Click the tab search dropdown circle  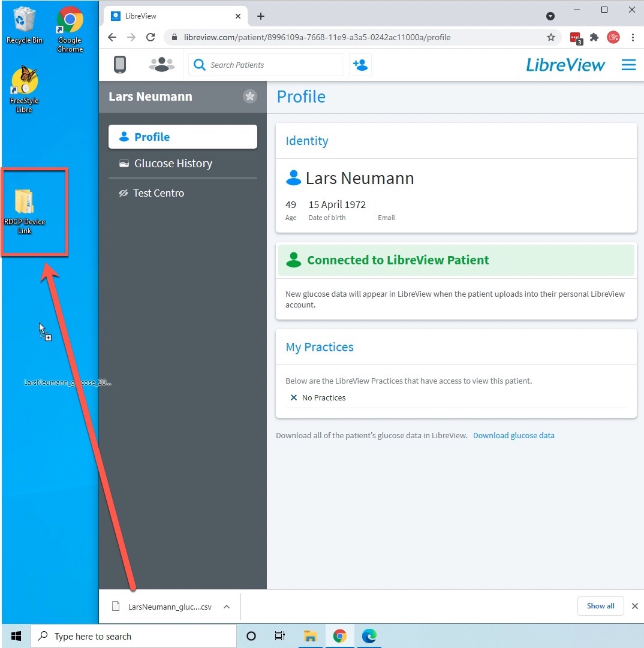click(550, 16)
